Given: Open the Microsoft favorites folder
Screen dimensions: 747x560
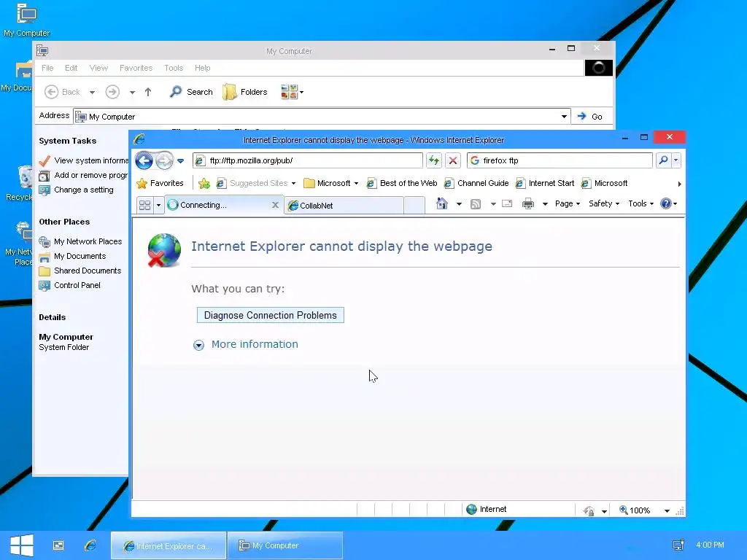Looking at the screenshot, I should [331, 183].
